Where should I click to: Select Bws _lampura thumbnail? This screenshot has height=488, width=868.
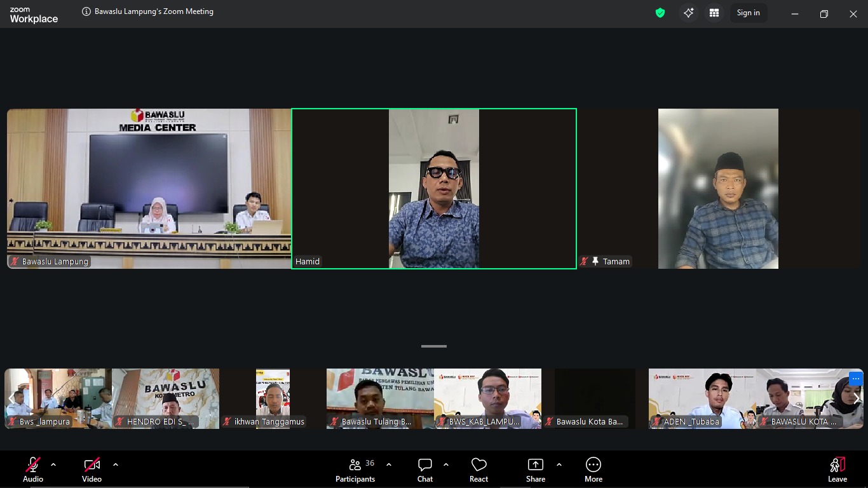click(58, 398)
